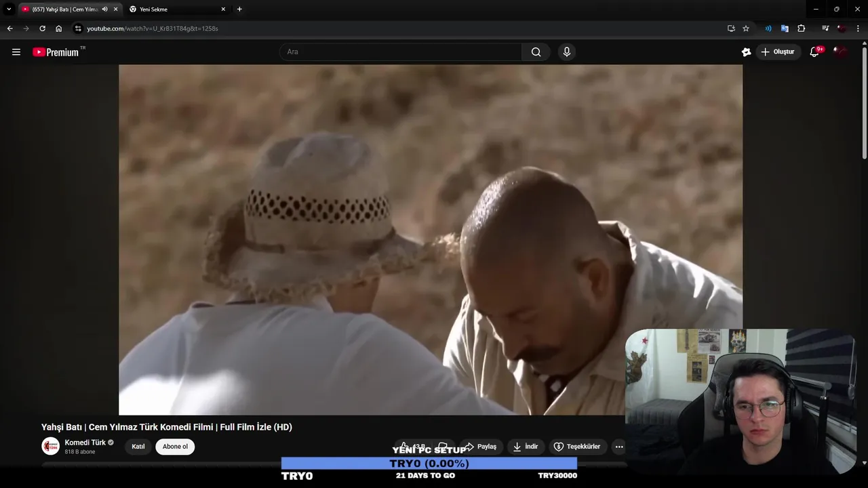
Task: Send thanks with Teşekkürler button
Action: [x=577, y=447]
